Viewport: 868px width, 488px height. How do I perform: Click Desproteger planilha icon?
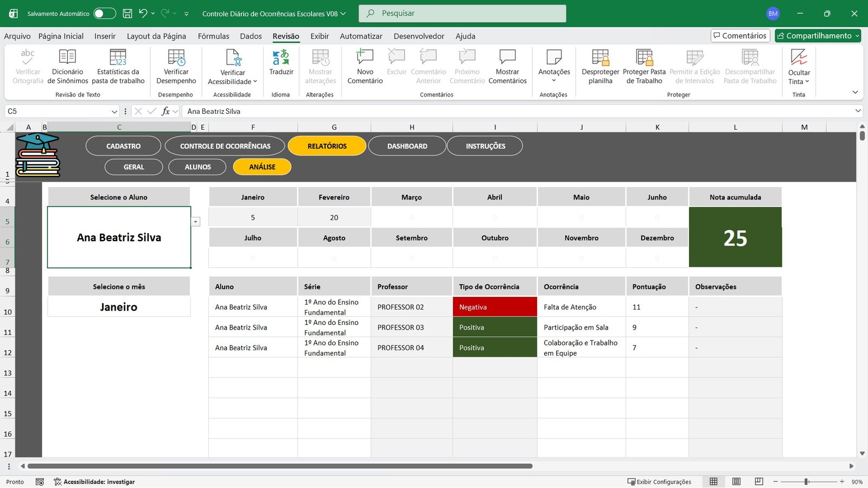pos(600,57)
